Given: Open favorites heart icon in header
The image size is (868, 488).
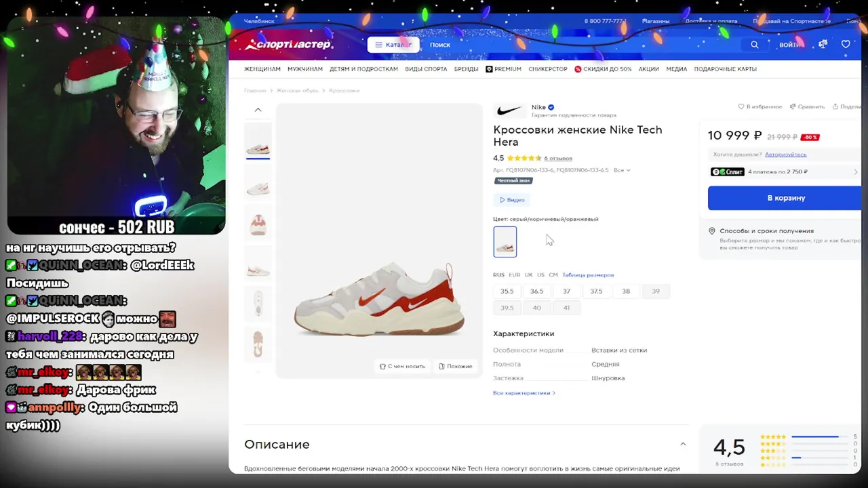Looking at the screenshot, I should point(846,44).
